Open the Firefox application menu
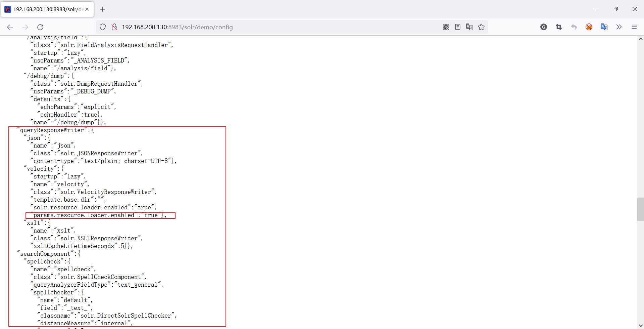Image resolution: width=644 pixels, height=329 pixels. pyautogui.click(x=634, y=27)
